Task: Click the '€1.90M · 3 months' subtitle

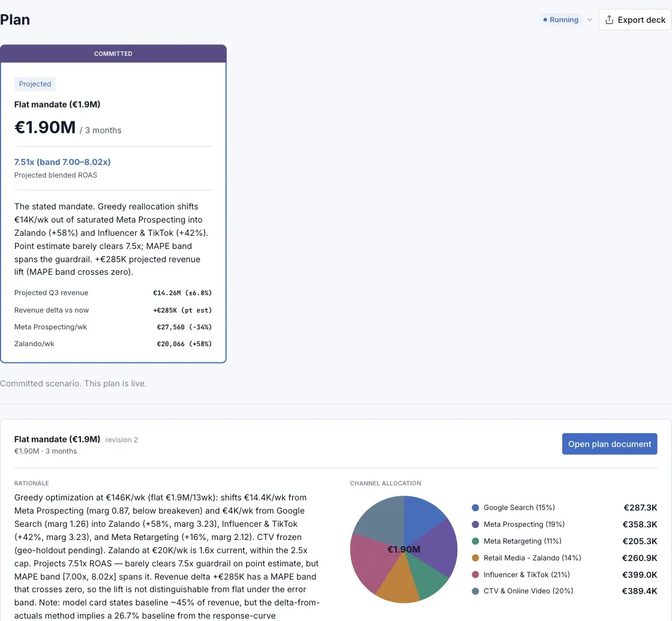Action: tap(46, 451)
